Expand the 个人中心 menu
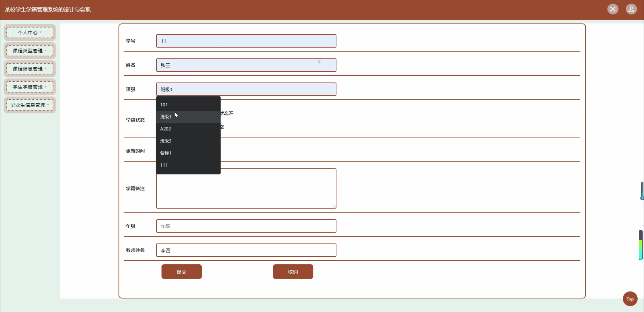Screen dimensions: 644x312 pyautogui.click(x=30, y=32)
